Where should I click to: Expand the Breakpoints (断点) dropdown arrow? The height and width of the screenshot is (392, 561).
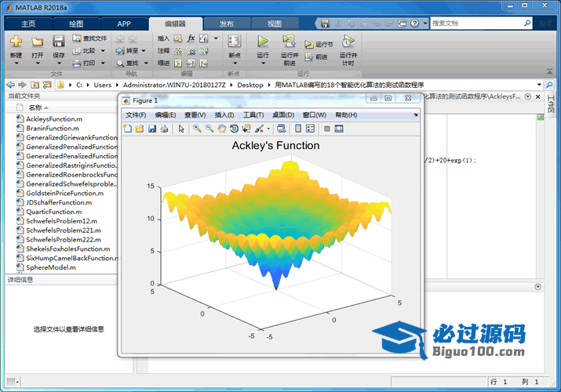coord(235,64)
